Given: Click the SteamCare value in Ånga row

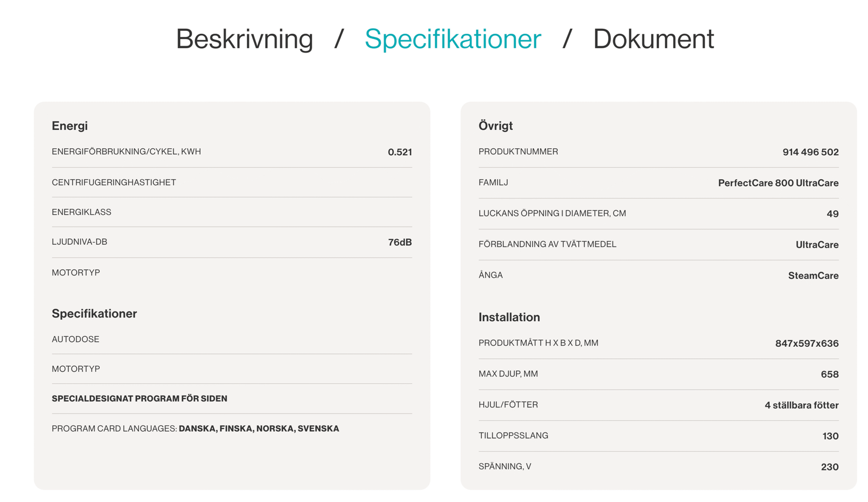Looking at the screenshot, I should [x=813, y=276].
